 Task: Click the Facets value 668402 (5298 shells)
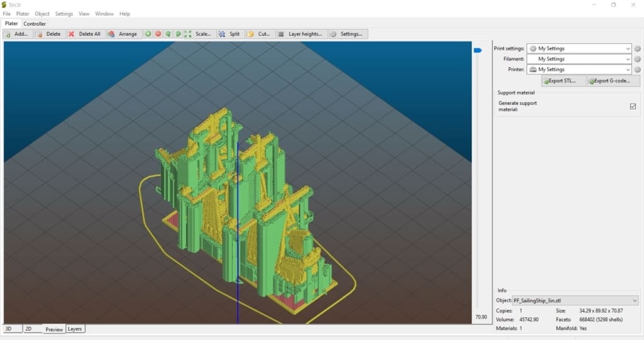[x=601, y=319]
